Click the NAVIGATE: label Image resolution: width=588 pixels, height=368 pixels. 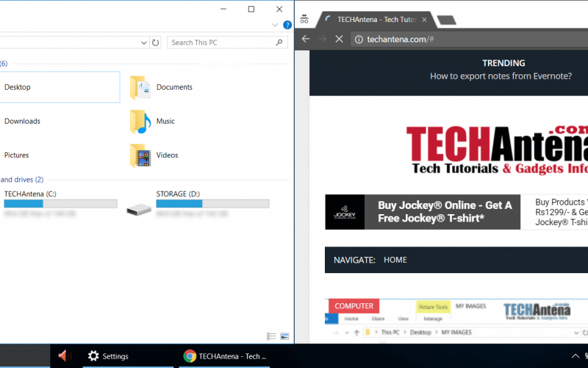point(354,260)
